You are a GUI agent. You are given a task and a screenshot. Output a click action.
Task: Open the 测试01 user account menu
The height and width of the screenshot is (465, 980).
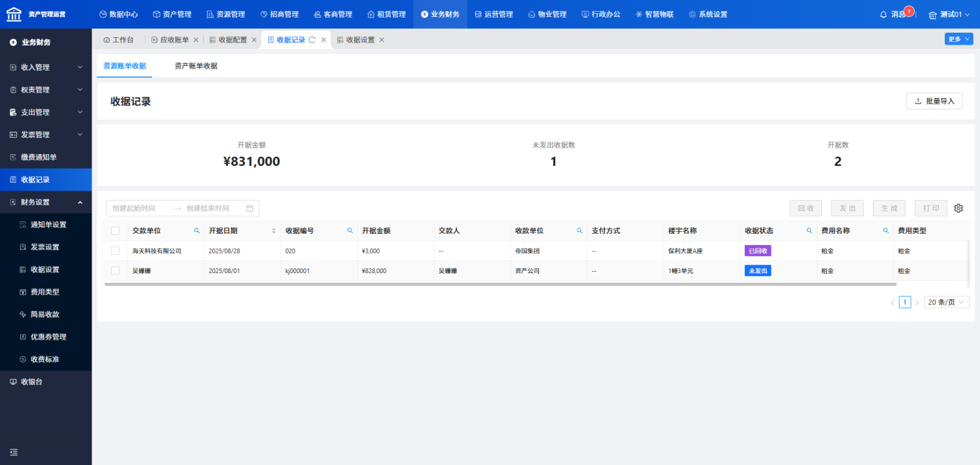pos(950,14)
